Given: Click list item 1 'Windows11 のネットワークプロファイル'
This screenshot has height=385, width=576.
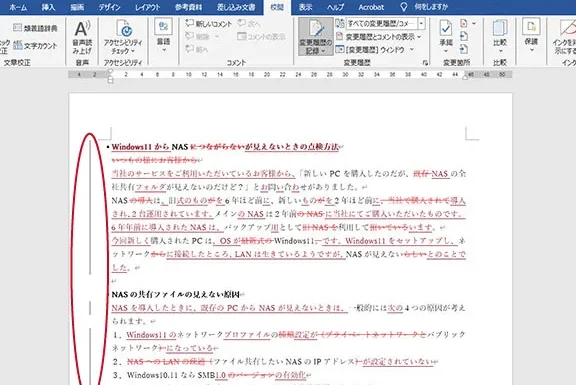Looking at the screenshot, I should click(x=289, y=341).
